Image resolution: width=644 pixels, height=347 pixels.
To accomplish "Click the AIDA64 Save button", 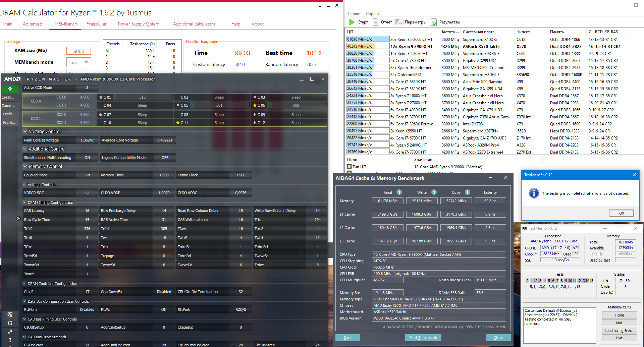I will (x=348, y=338).
